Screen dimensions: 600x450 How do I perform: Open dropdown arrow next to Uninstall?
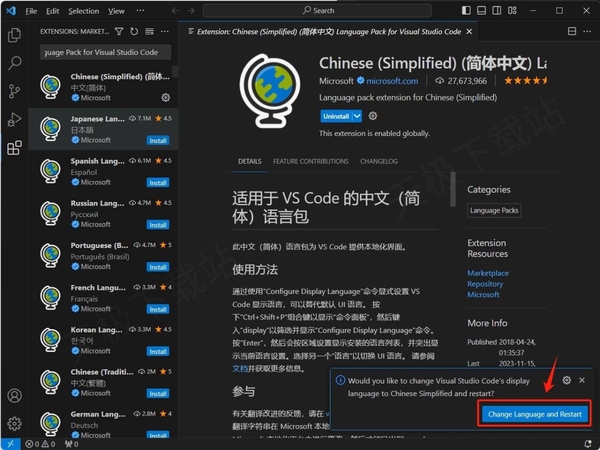(358, 116)
